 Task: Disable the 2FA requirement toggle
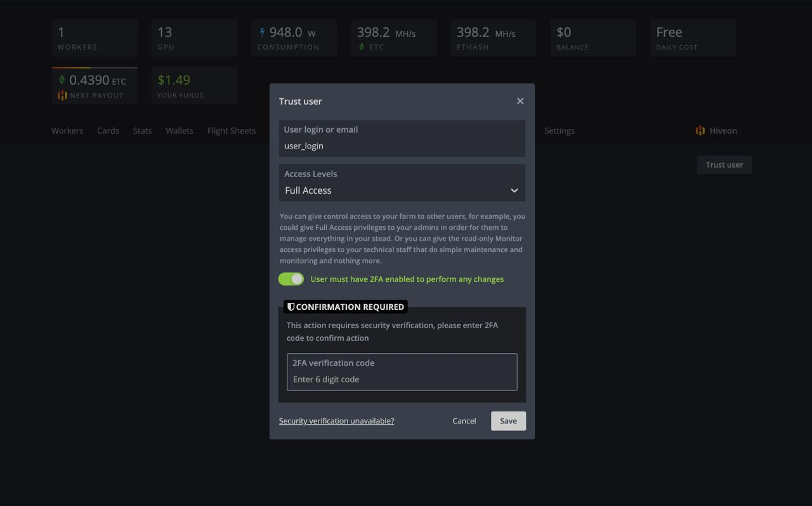click(x=291, y=279)
